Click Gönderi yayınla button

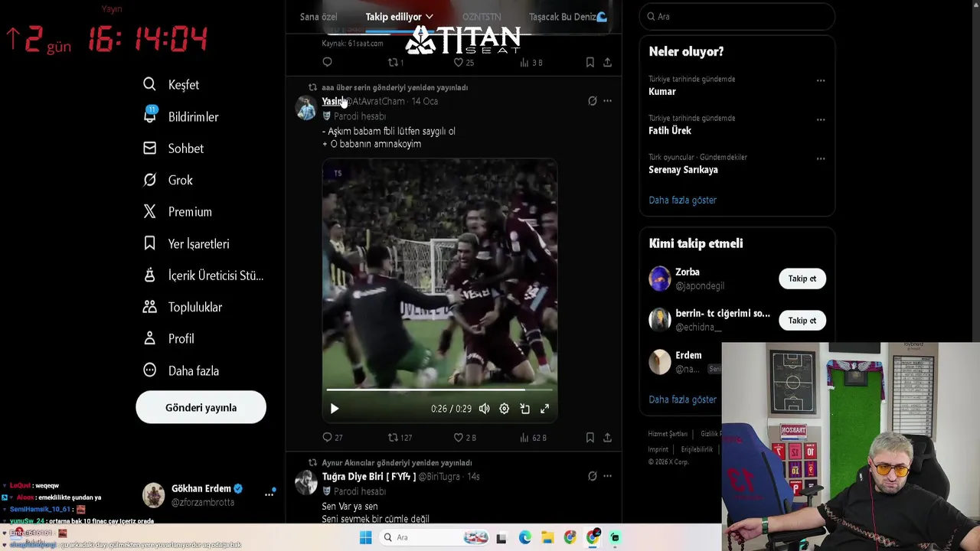click(x=201, y=408)
